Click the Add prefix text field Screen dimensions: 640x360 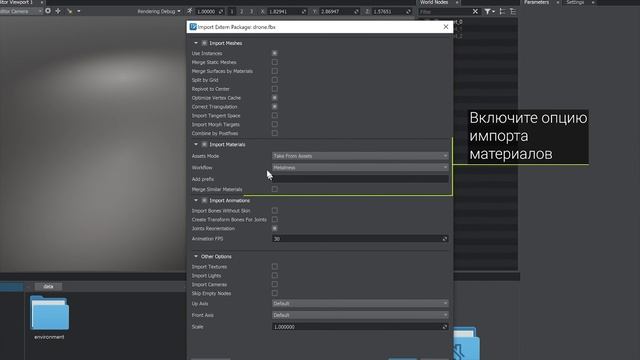tap(360, 179)
